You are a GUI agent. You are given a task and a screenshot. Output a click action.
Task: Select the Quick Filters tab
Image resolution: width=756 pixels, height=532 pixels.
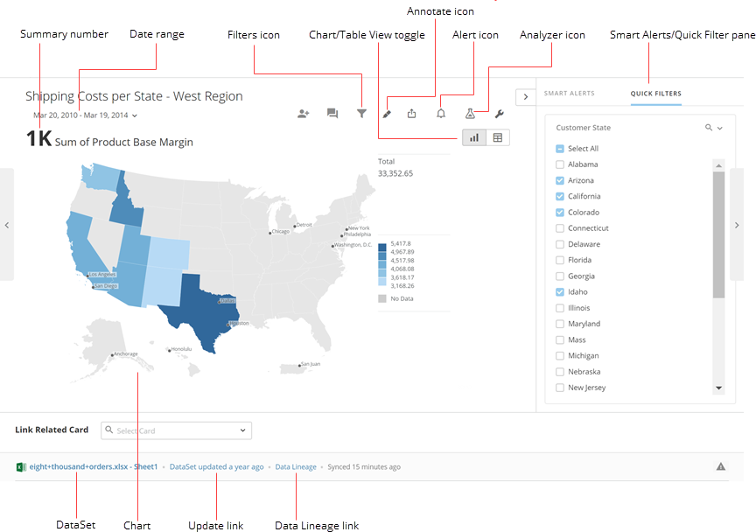655,93
